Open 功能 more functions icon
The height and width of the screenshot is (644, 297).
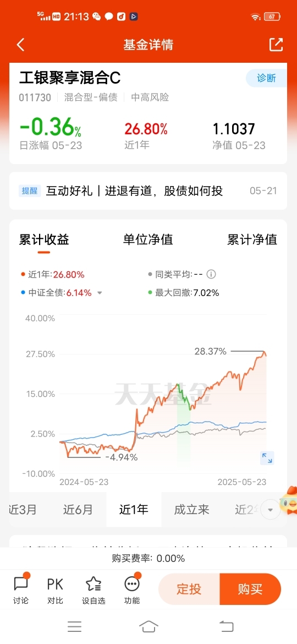[132, 589]
